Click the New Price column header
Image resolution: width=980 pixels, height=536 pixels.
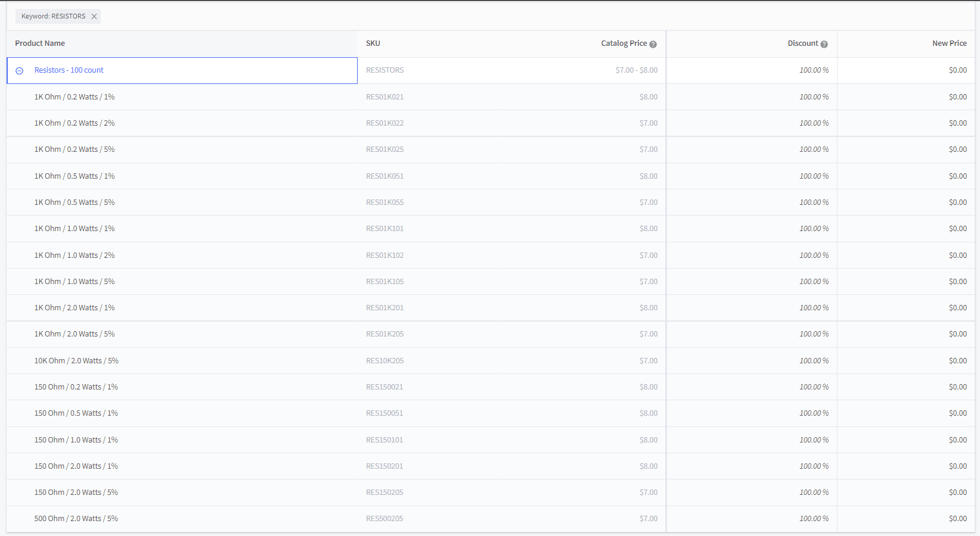click(950, 43)
